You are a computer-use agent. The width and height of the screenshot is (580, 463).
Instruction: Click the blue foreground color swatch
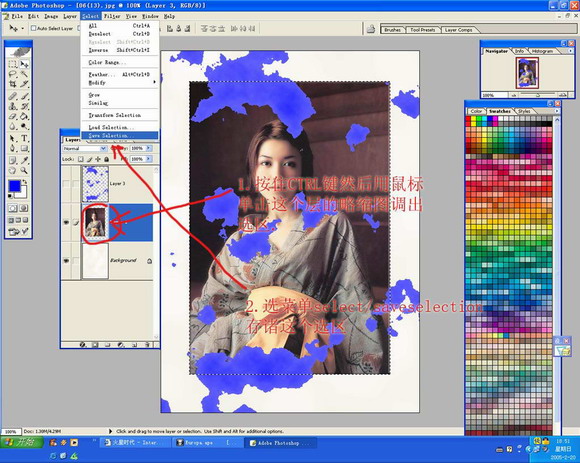pyautogui.click(x=14, y=186)
